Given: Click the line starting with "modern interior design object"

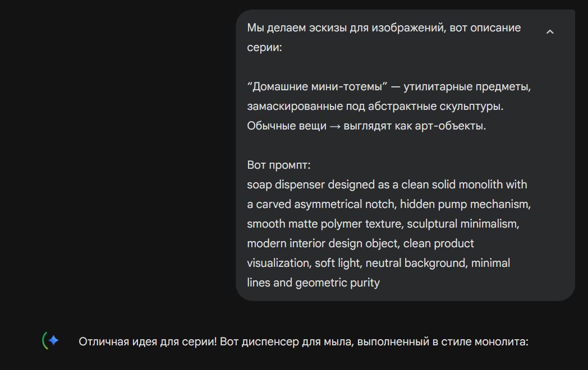Looking at the screenshot, I should coord(360,243).
